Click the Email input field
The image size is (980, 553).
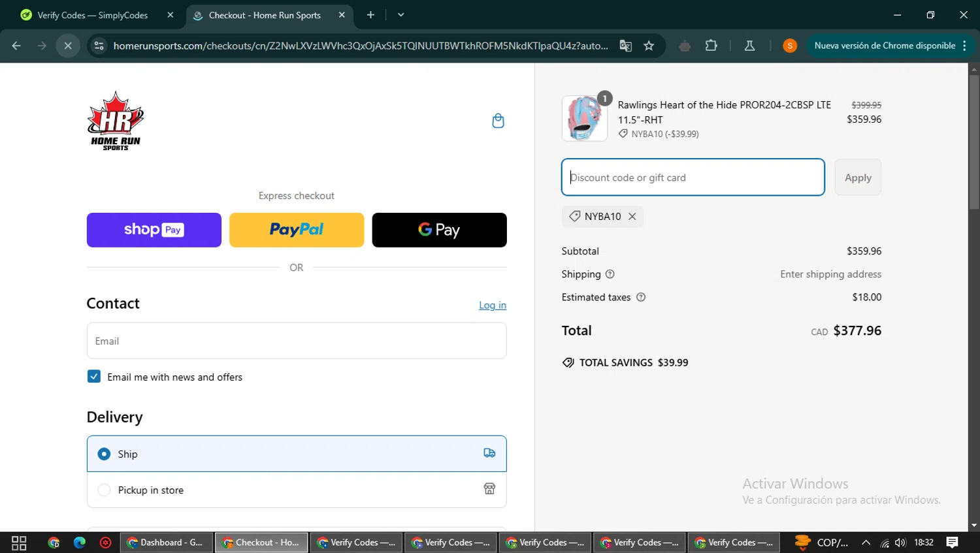click(x=297, y=341)
